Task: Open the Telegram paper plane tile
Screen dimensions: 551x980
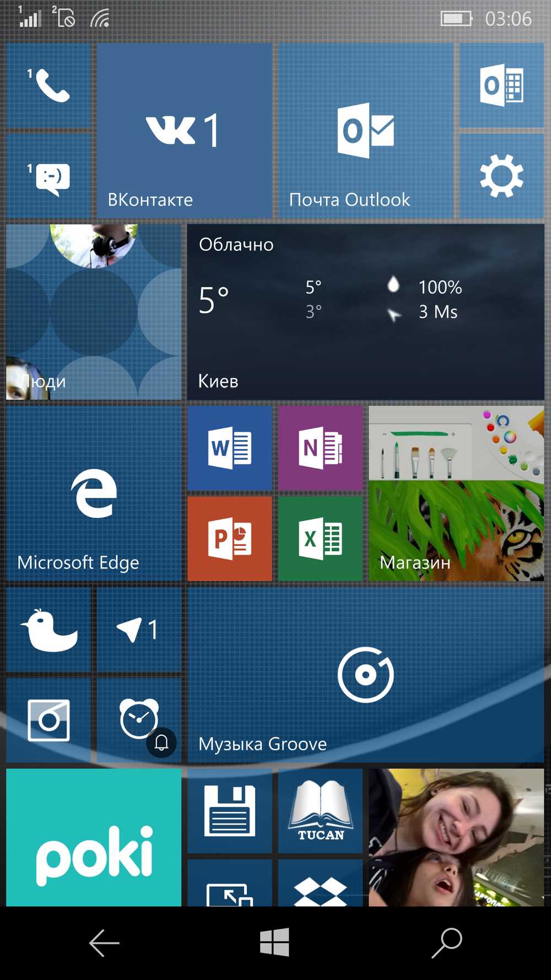Action: 139,629
